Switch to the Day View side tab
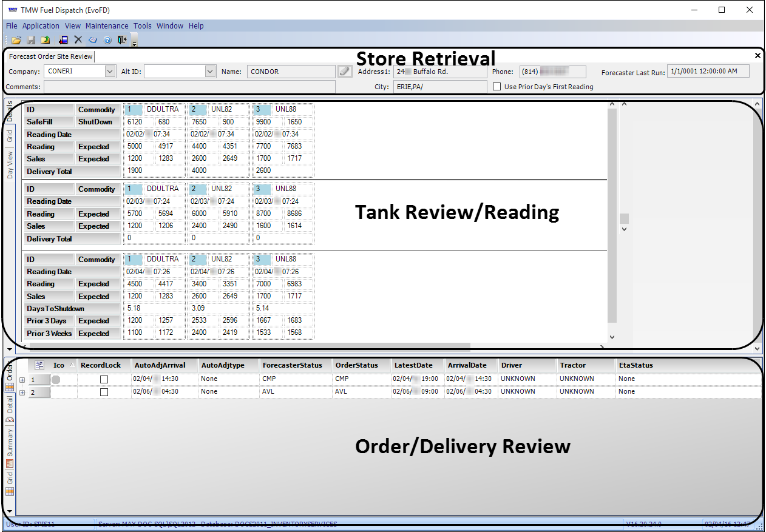The width and height of the screenshot is (766, 532). 10,164
